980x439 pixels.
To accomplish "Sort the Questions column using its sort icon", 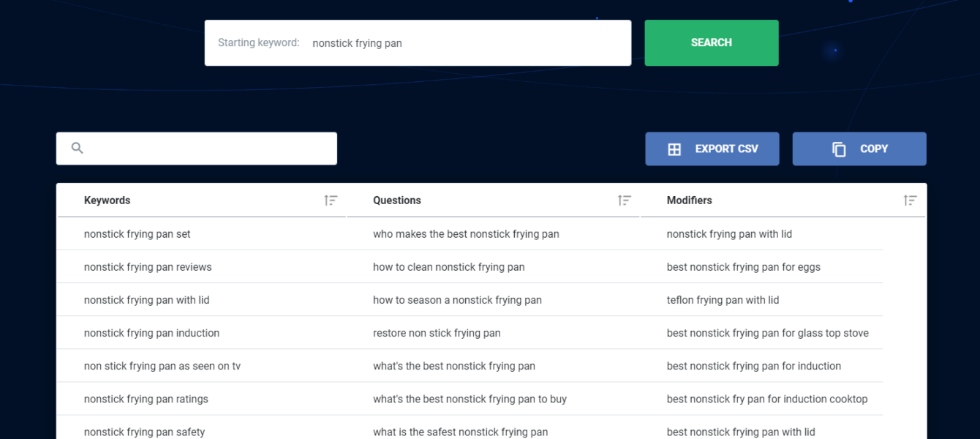I will [x=625, y=200].
